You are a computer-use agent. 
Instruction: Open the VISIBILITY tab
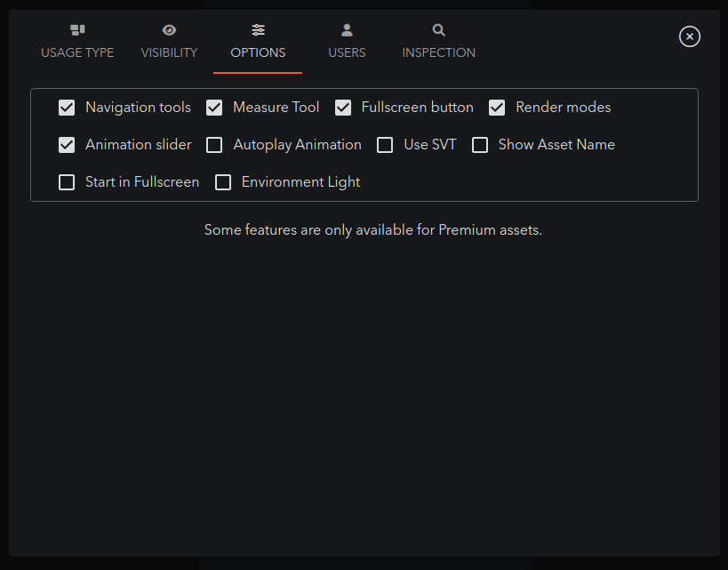pos(169,52)
